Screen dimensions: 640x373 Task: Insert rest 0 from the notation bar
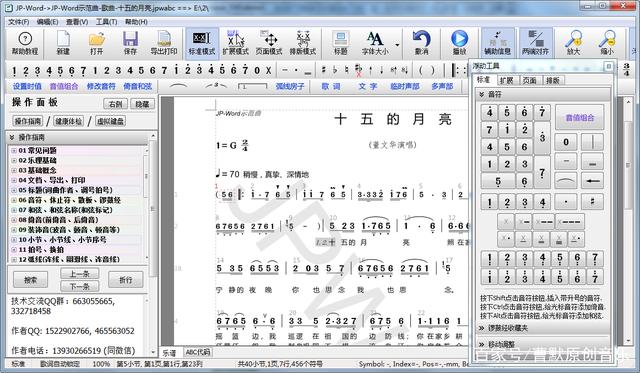257,71
